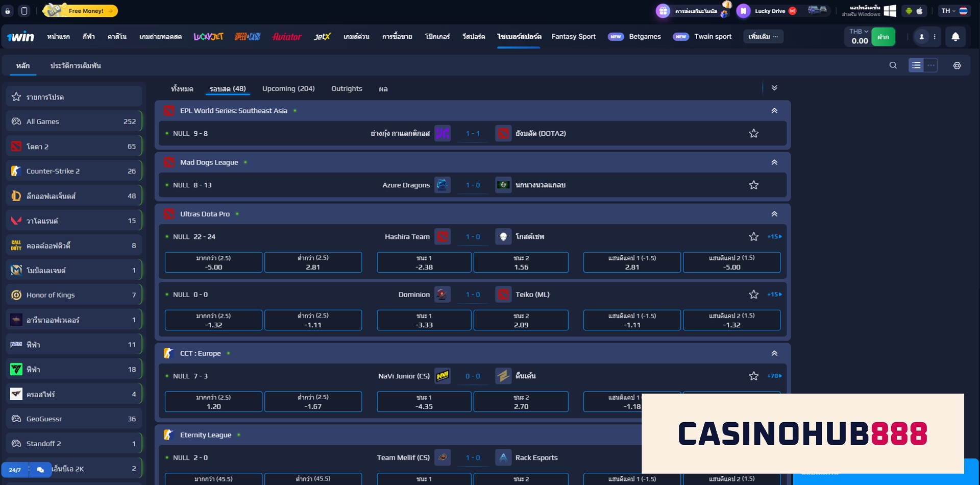Click the Rack Esports team logo

click(503, 457)
